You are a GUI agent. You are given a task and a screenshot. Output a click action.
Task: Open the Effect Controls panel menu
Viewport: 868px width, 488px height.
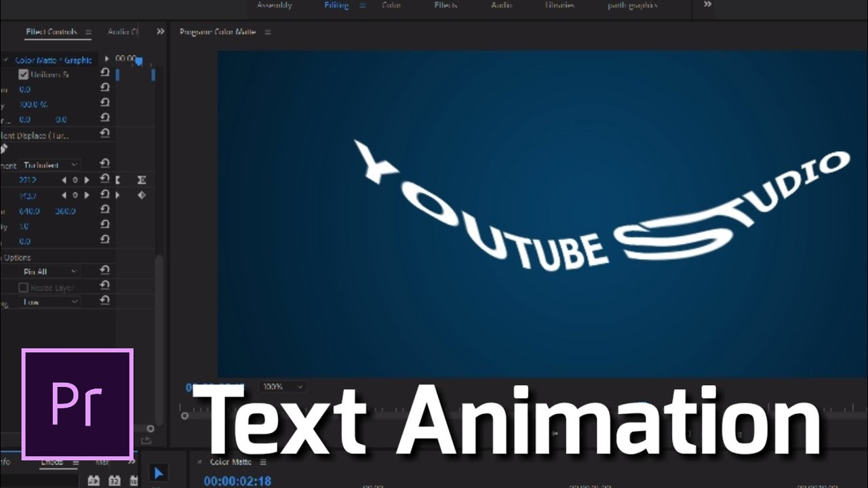pyautogui.click(x=87, y=32)
